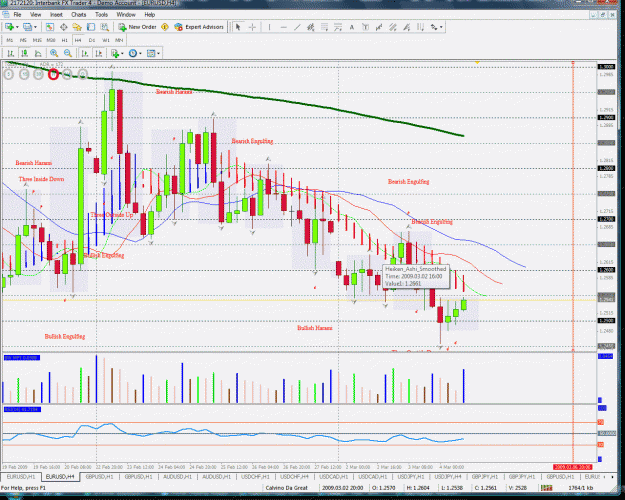The width and height of the screenshot is (625, 500).
Task: Select the H4 timeframe button
Action: pos(78,40)
